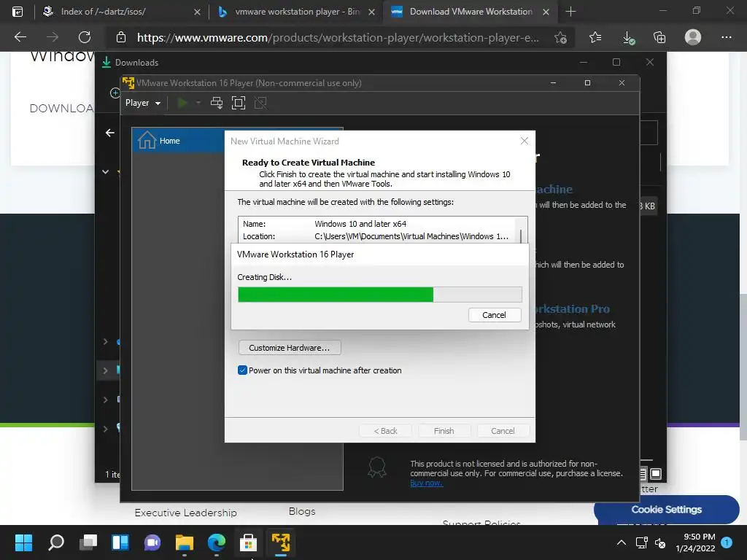Click the profile avatar icon
747x560 pixels.
(x=693, y=37)
